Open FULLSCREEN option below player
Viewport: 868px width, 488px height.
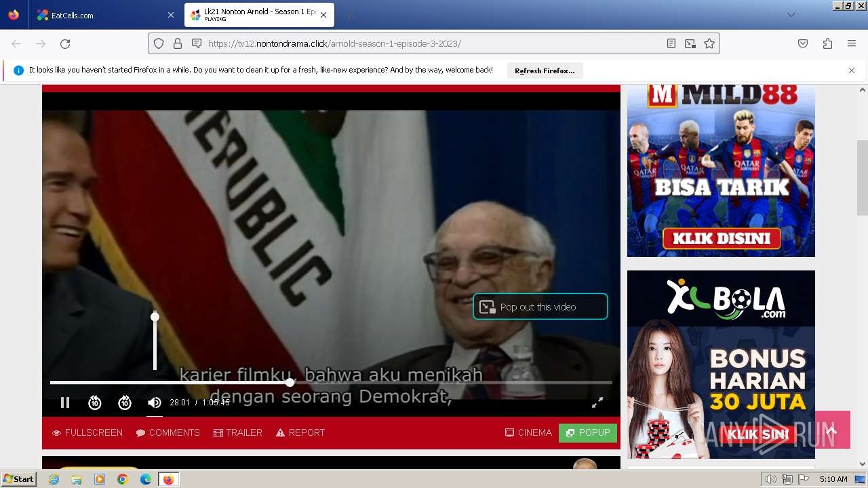point(87,432)
